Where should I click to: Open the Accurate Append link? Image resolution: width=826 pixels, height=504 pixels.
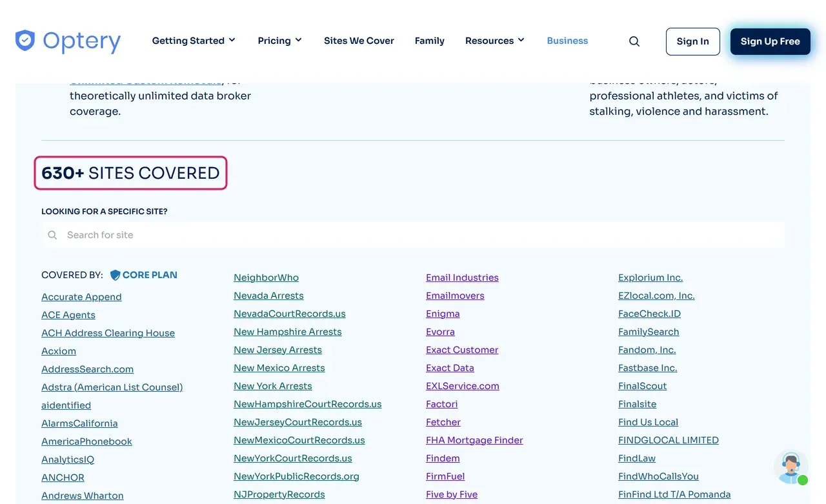pyautogui.click(x=81, y=297)
